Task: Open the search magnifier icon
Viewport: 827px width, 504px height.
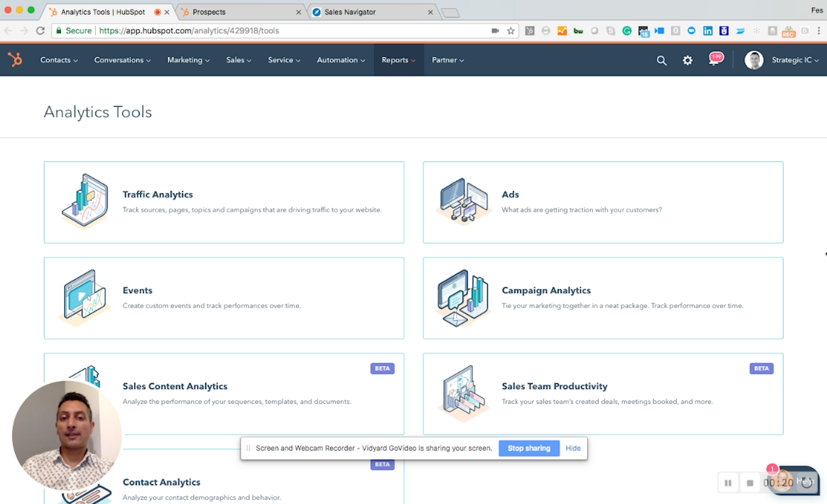Action: [x=662, y=60]
